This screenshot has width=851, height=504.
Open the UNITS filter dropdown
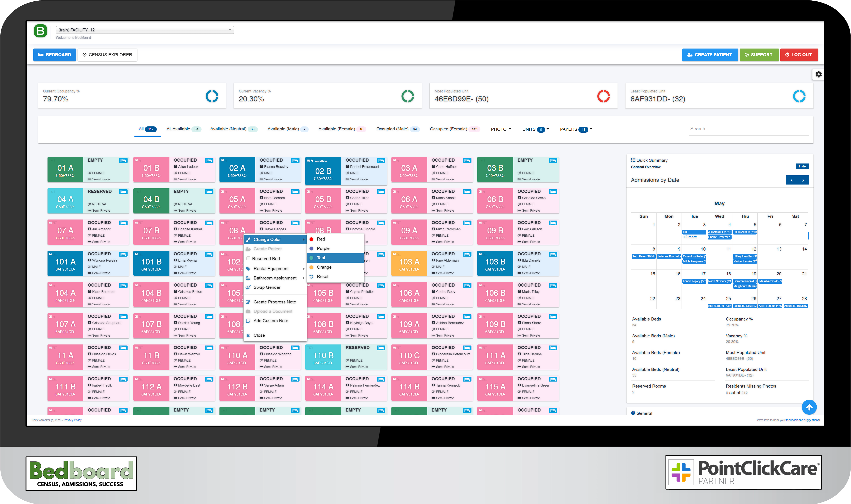(536, 129)
